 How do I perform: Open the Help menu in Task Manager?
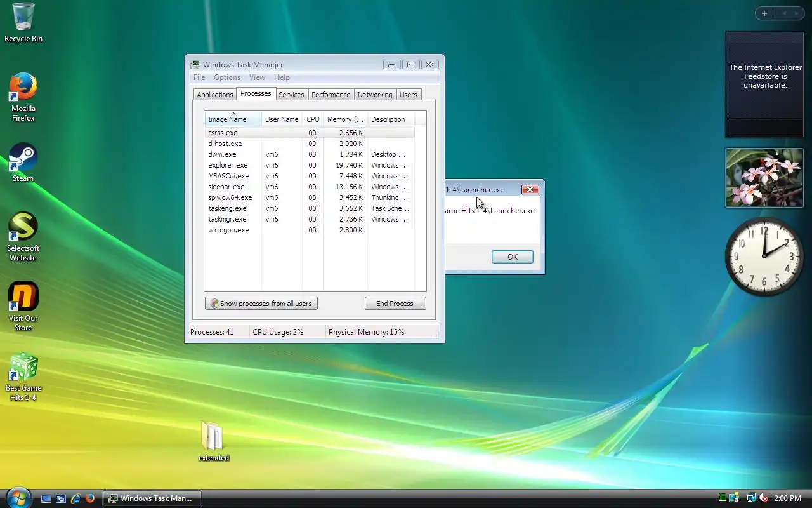282,77
